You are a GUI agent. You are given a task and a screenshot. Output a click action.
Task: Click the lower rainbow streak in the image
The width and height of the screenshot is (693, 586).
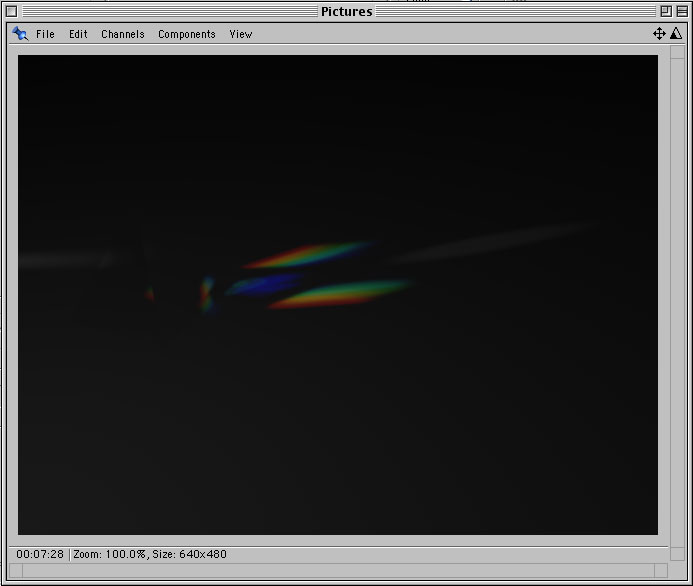point(342,294)
